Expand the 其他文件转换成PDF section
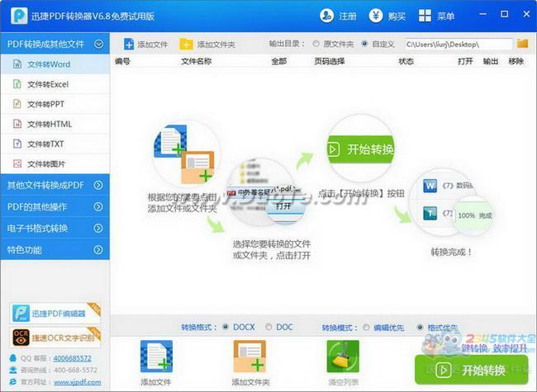Image resolution: width=537 pixels, height=392 pixels. (55, 185)
